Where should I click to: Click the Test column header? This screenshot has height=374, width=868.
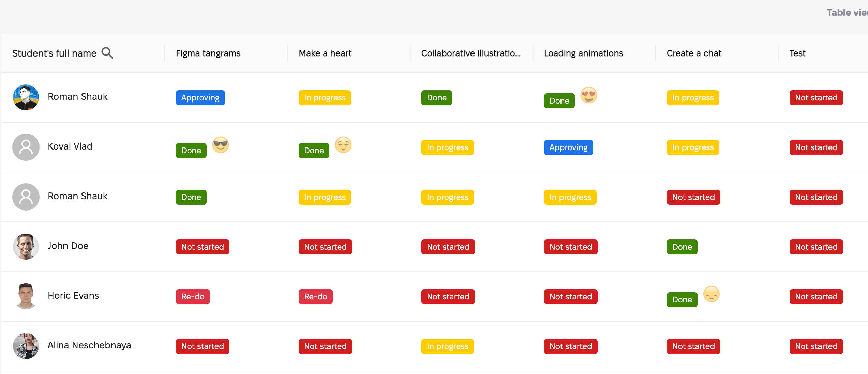coord(797,53)
